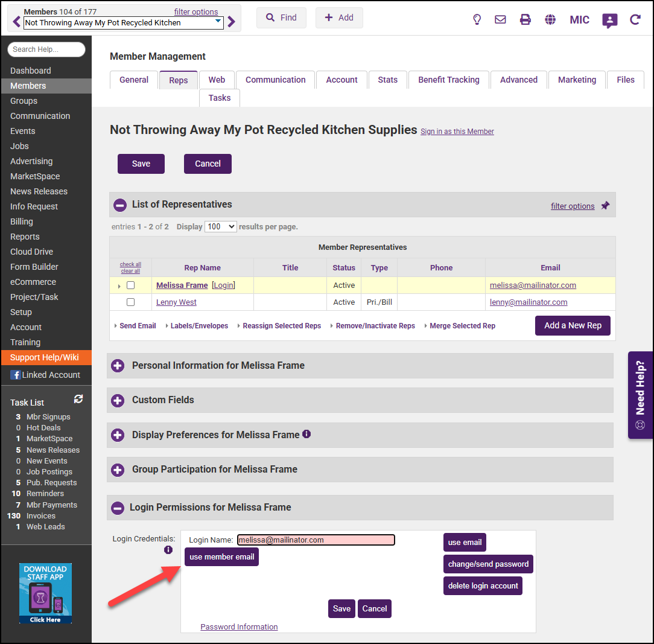
Task: Pin the List of Representatives panel
Action: click(605, 206)
